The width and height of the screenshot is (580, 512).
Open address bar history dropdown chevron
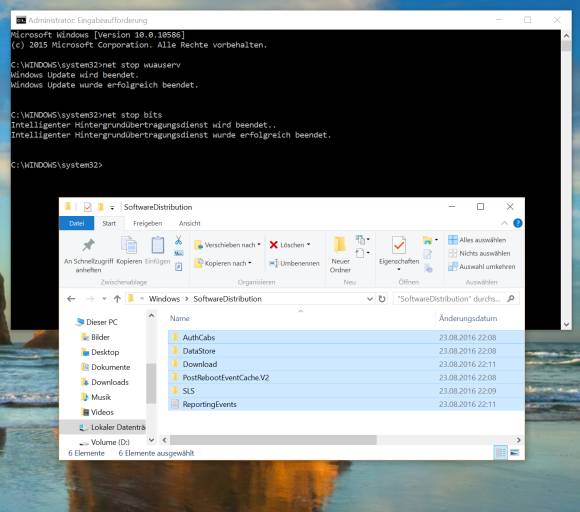coord(370,299)
